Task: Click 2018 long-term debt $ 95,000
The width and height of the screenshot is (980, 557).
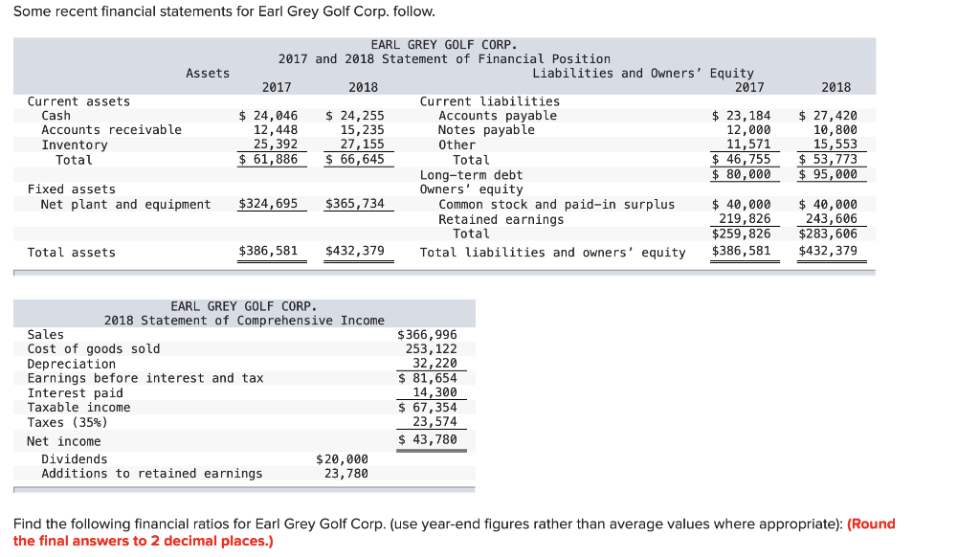Action: (x=828, y=174)
